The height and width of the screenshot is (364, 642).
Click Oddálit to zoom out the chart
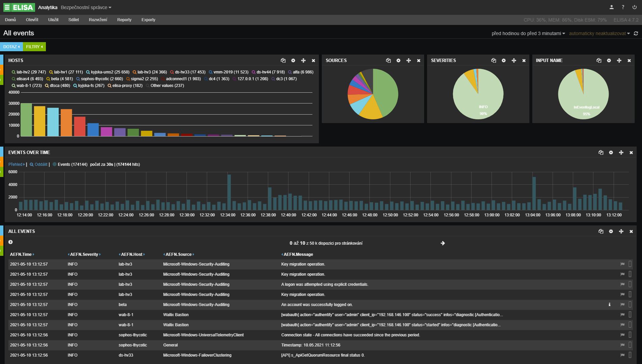[38, 164]
